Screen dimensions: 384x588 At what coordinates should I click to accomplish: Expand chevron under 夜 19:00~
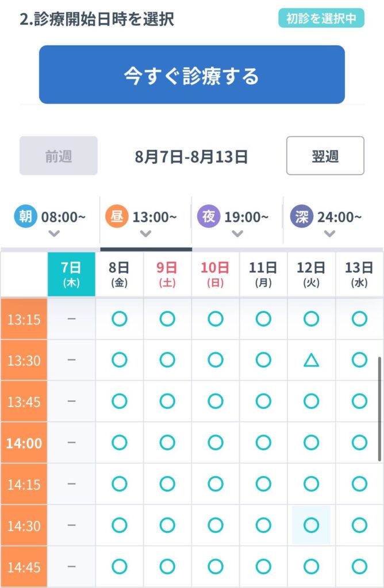pyautogui.click(x=237, y=234)
